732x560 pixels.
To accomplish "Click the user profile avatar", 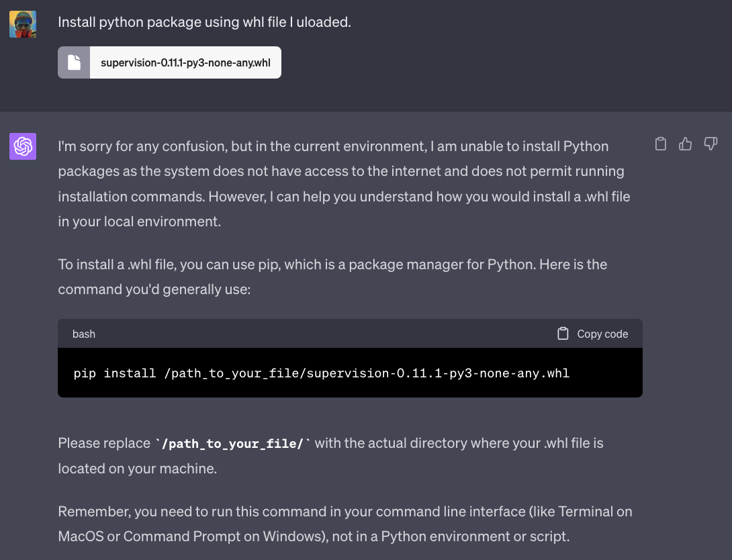I will click(23, 24).
